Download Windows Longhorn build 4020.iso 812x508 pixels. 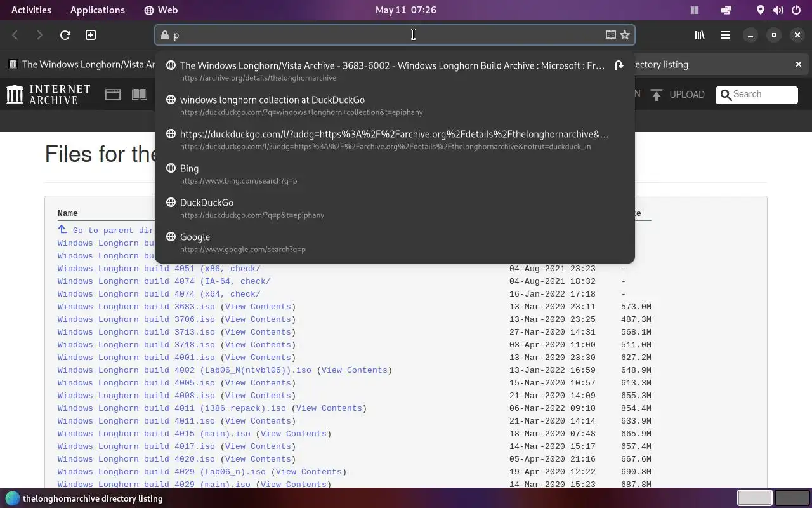pos(136,459)
